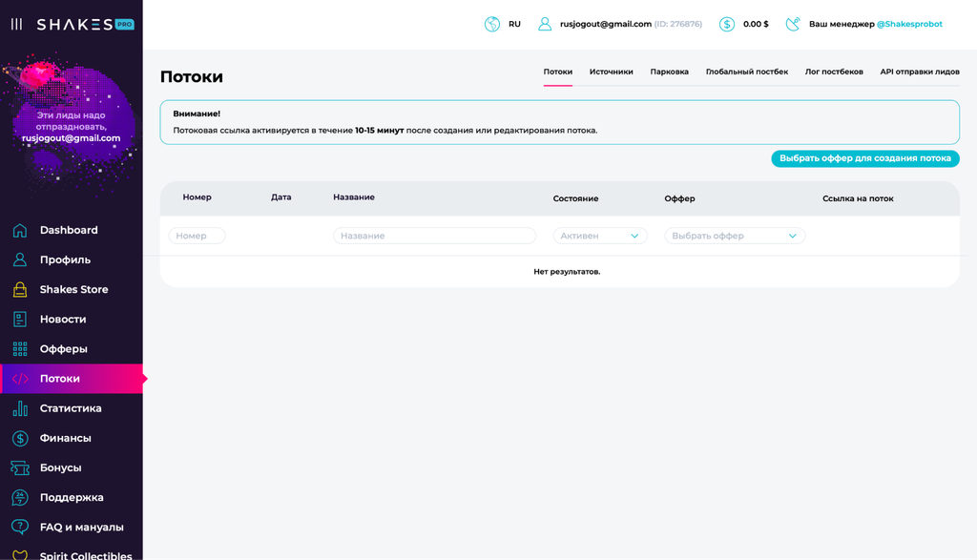The image size is (977, 560).
Task: Go to Статистика bar chart icon
Action: tap(20, 408)
